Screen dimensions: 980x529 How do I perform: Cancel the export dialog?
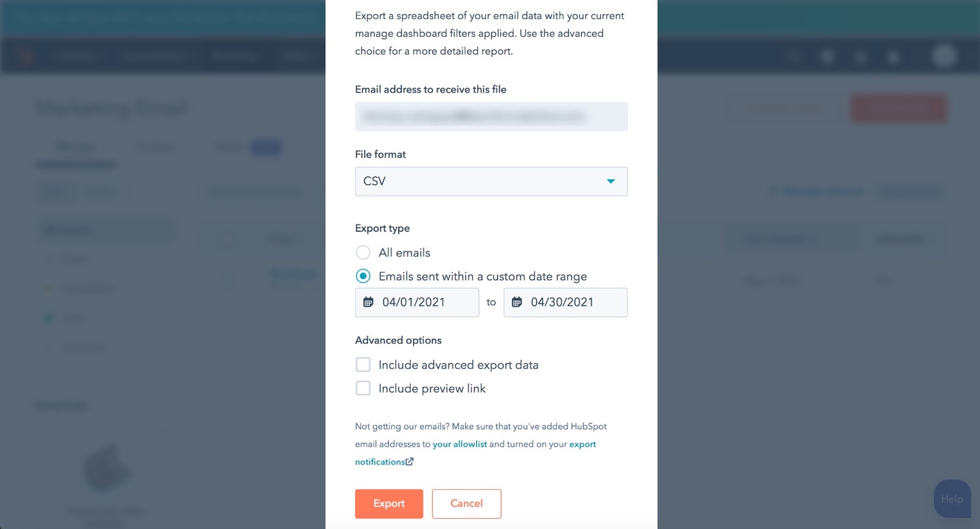coord(467,504)
